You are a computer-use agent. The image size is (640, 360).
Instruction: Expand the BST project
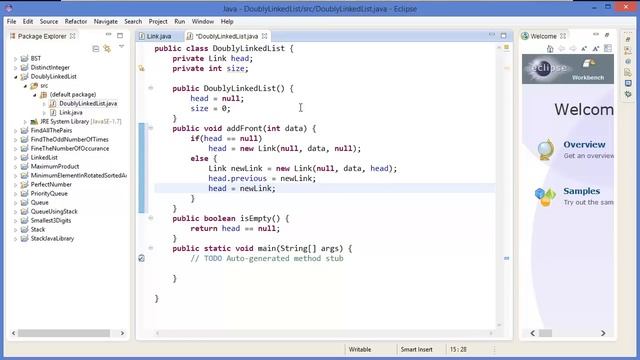(x=16, y=59)
